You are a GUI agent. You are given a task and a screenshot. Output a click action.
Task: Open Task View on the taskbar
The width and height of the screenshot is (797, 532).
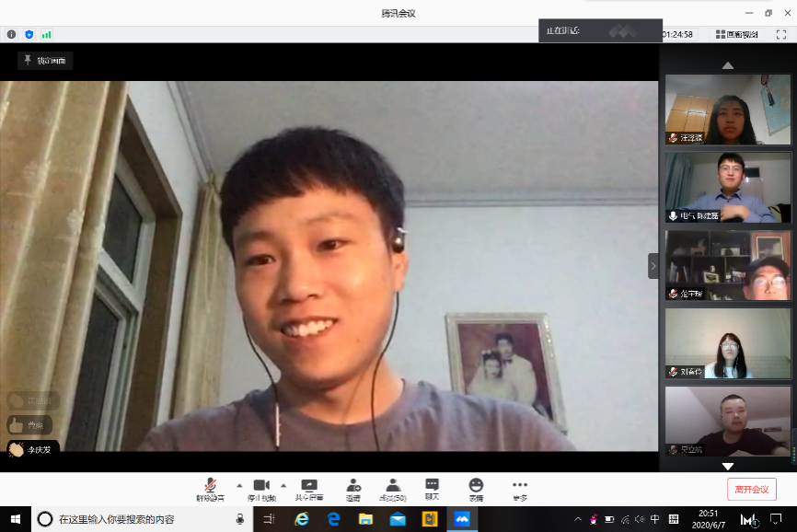point(269,519)
